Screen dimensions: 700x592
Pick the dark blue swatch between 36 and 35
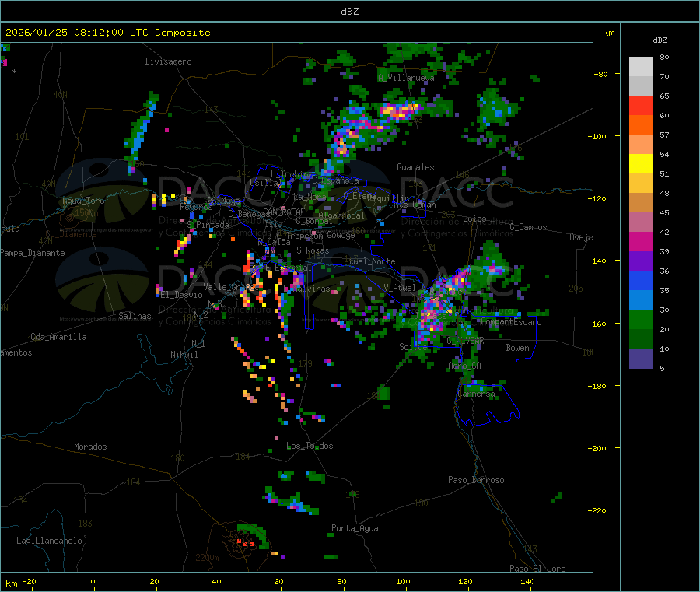[x=641, y=280]
